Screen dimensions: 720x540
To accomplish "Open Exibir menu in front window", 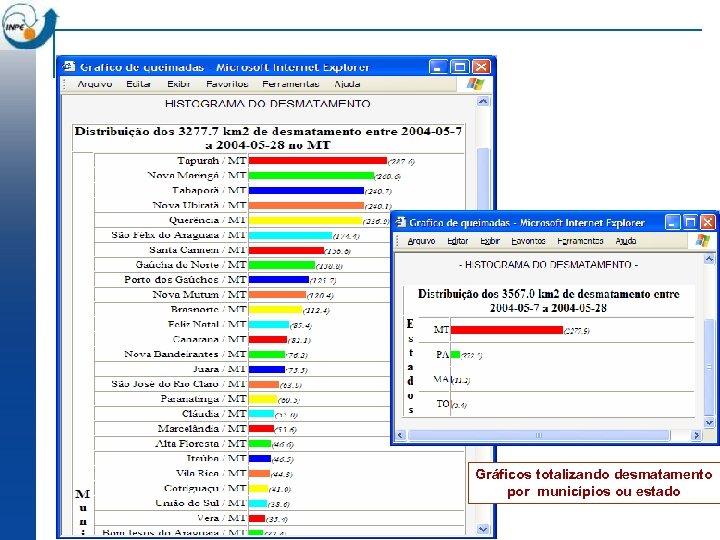I will pyautogui.click(x=490, y=241).
